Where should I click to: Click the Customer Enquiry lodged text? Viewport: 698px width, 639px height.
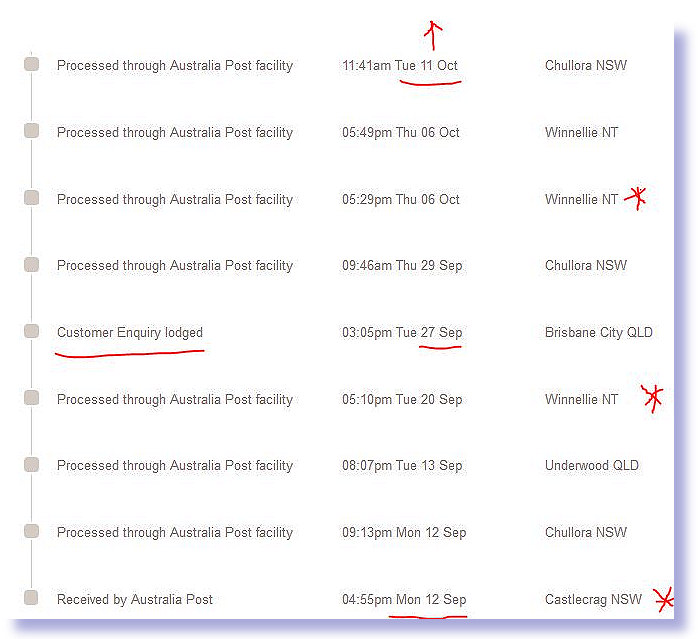coord(130,333)
